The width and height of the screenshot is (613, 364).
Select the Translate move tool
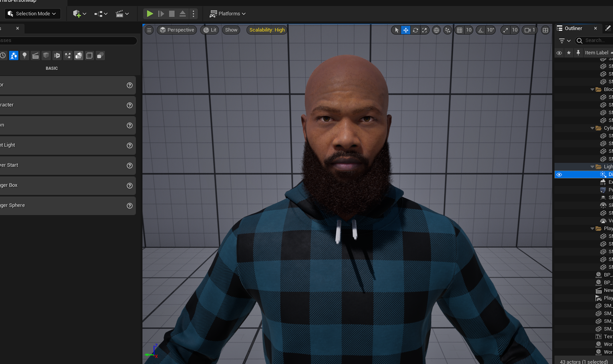pyautogui.click(x=406, y=30)
